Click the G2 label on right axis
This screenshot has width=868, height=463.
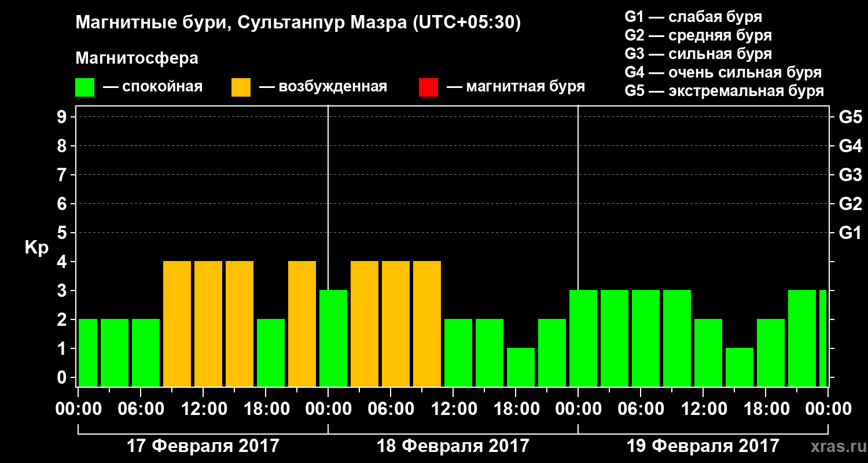(850, 204)
